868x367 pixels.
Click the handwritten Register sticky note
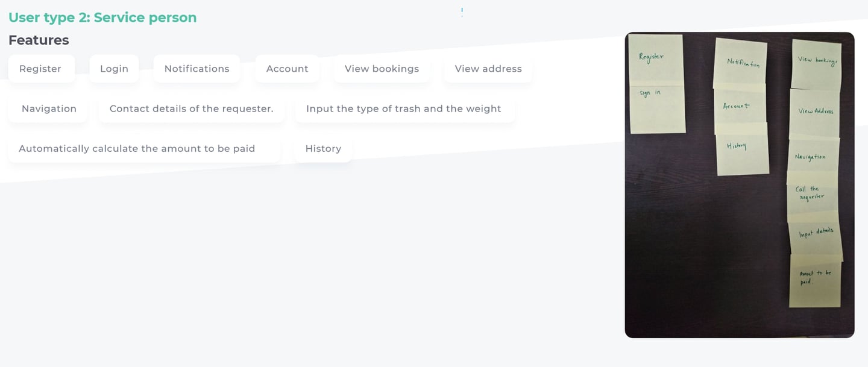pos(656,59)
